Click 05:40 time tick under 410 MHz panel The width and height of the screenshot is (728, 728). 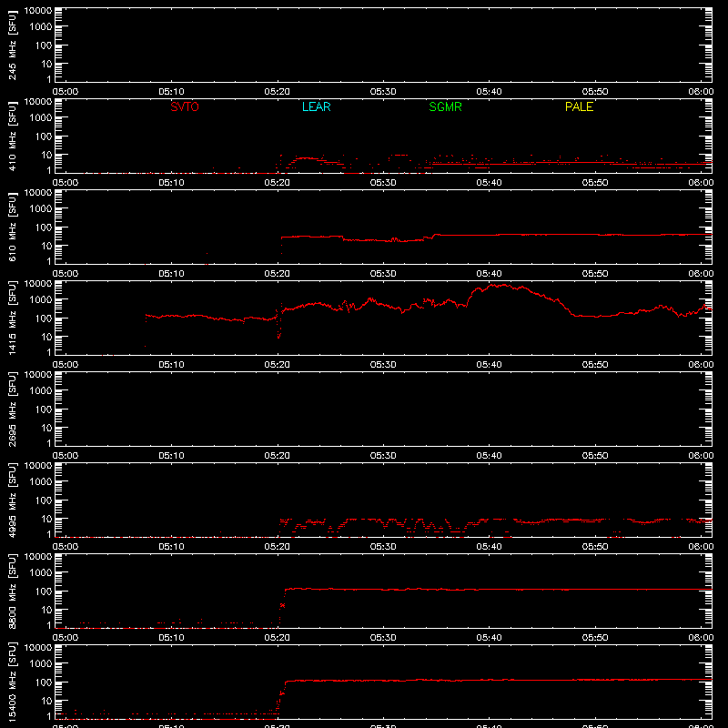point(489,183)
